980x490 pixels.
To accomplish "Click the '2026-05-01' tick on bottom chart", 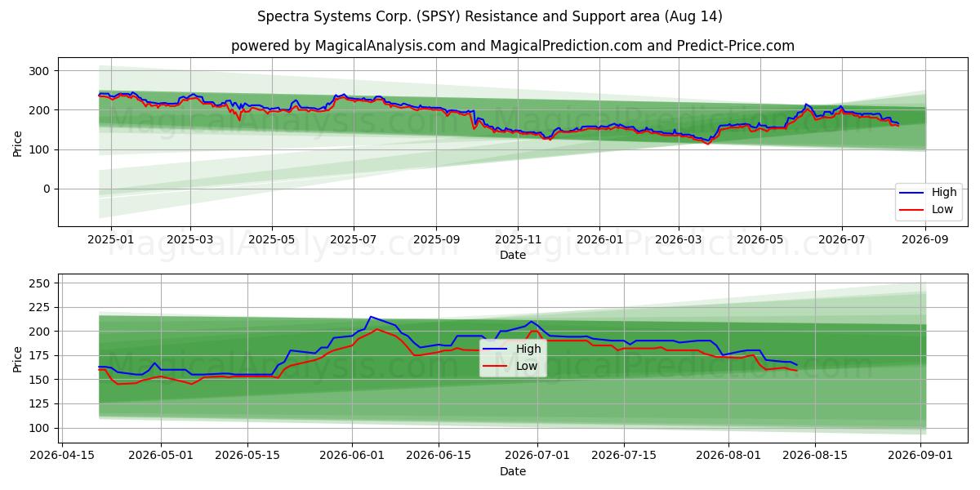I will point(161,456).
